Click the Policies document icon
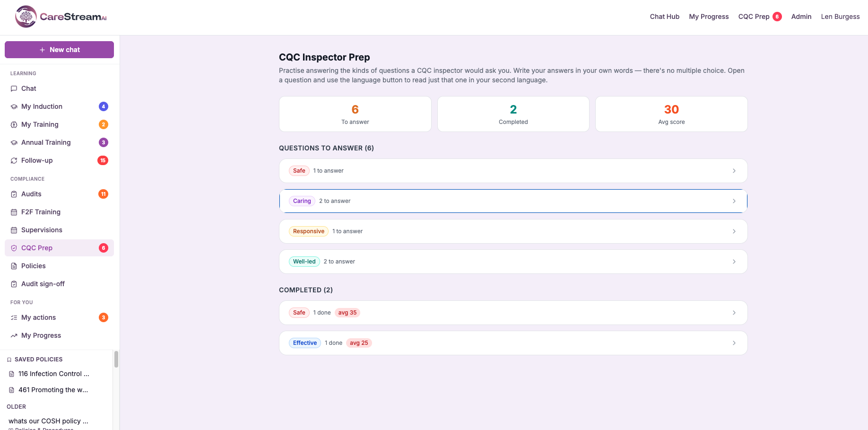 click(x=14, y=266)
